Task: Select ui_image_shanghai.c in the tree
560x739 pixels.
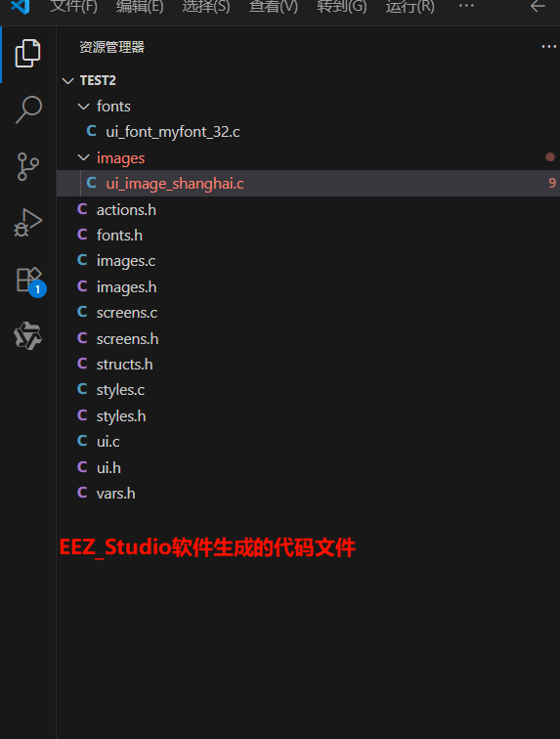Action: pyautogui.click(x=308, y=184)
